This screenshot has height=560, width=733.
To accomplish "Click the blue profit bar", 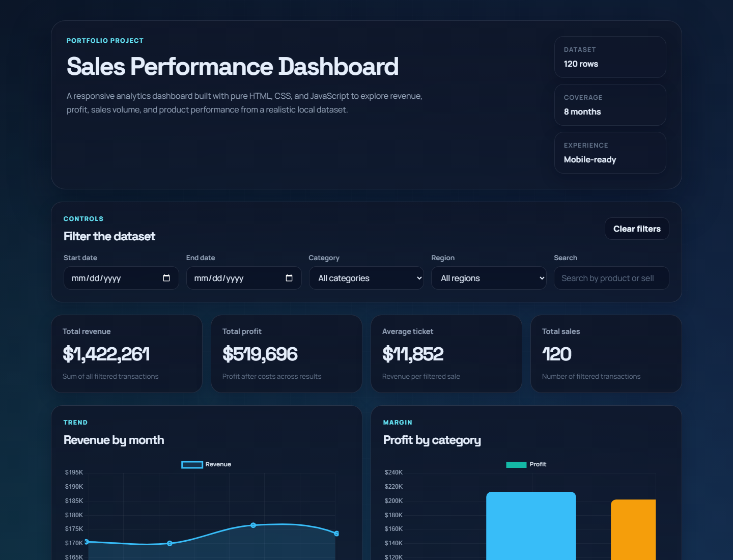I will [x=531, y=526].
